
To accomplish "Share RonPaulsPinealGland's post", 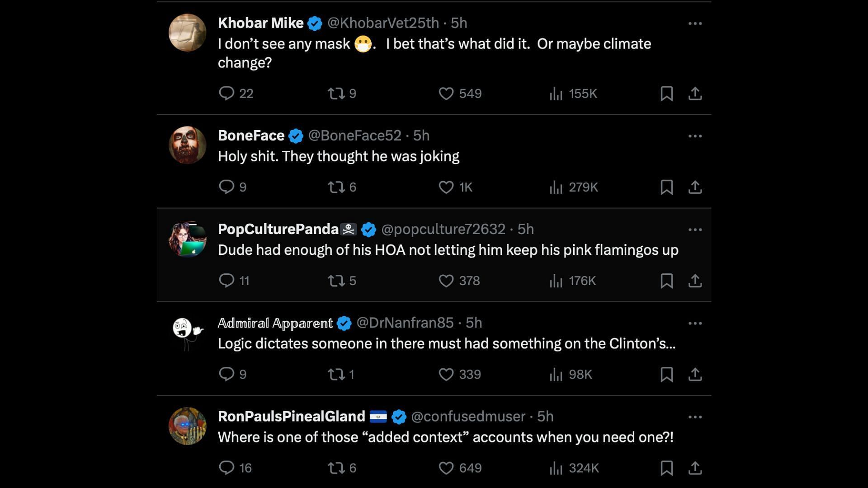I will [x=695, y=468].
